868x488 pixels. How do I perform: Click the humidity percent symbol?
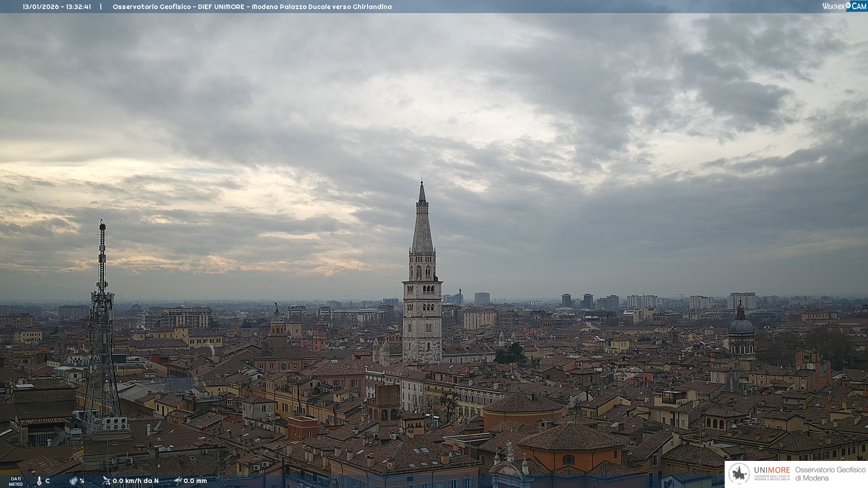pyautogui.click(x=82, y=481)
